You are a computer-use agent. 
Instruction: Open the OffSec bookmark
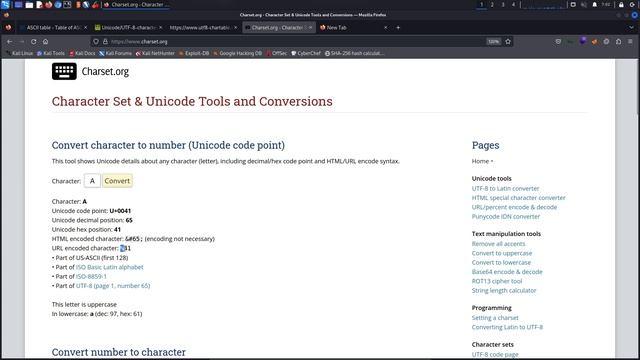click(276, 53)
